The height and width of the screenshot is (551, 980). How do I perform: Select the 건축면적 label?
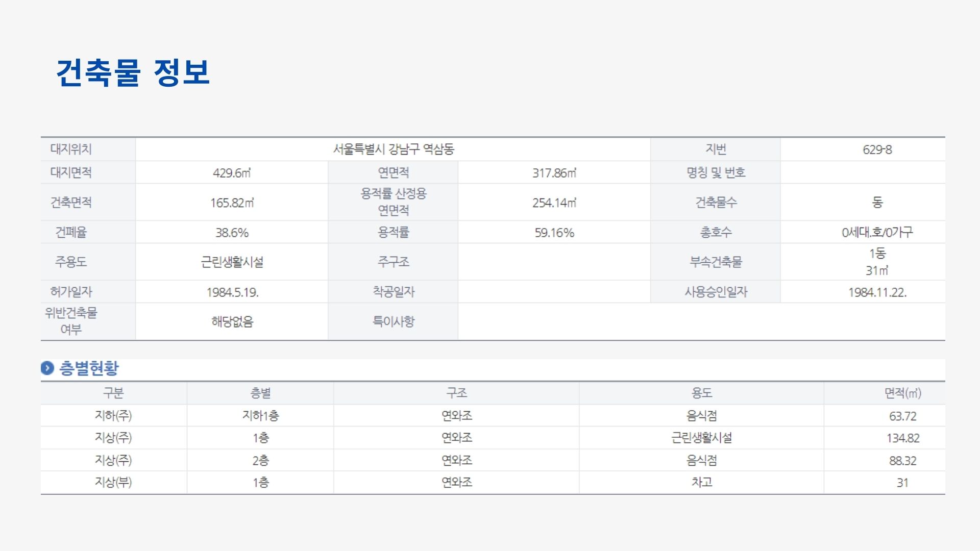(x=71, y=202)
